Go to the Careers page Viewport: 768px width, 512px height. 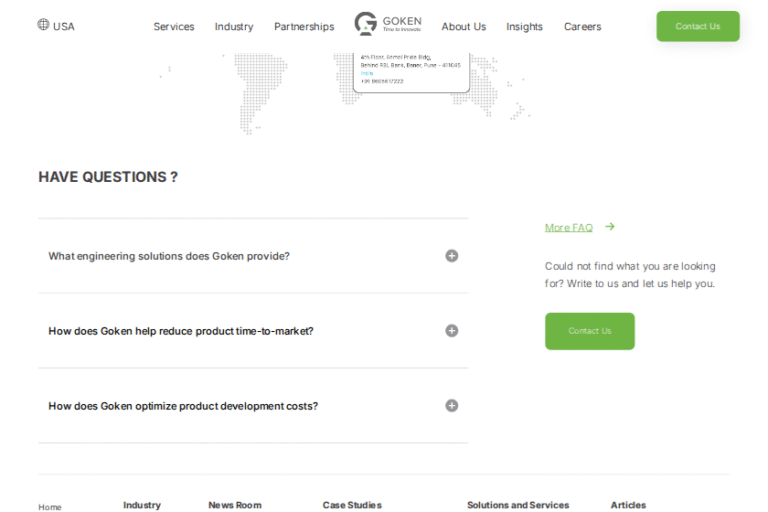pyautogui.click(x=582, y=27)
